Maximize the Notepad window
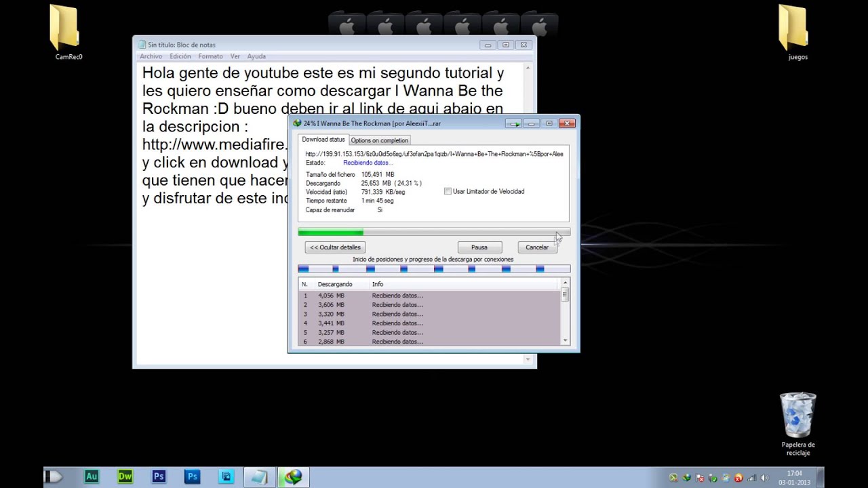This screenshot has width=868, height=488. [506, 45]
